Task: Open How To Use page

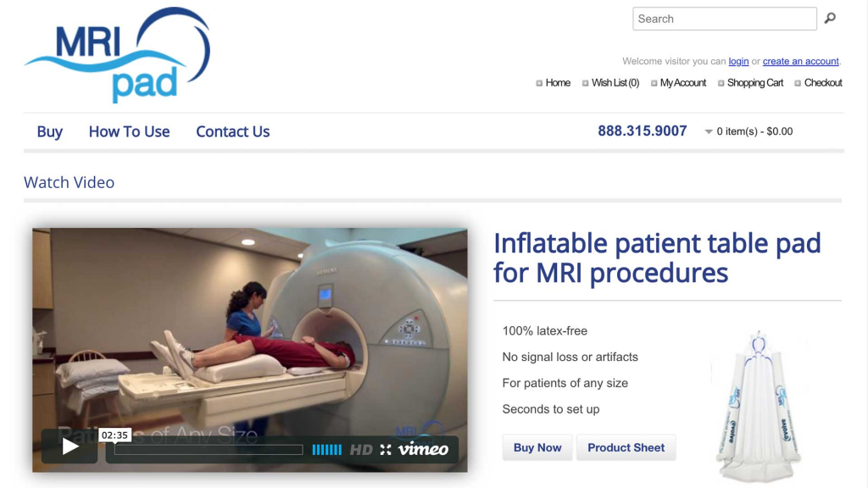Action: [129, 131]
